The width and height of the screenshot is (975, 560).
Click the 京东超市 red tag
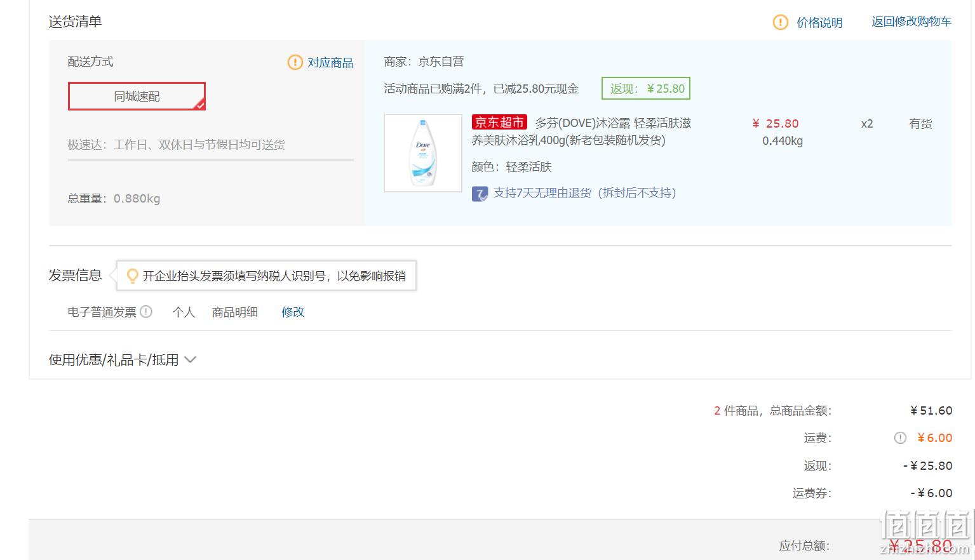(499, 123)
